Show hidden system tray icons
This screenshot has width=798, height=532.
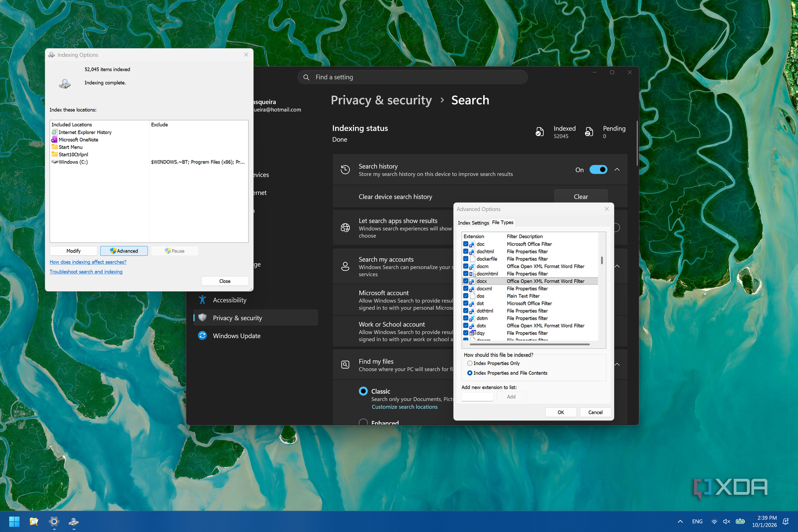point(680,521)
